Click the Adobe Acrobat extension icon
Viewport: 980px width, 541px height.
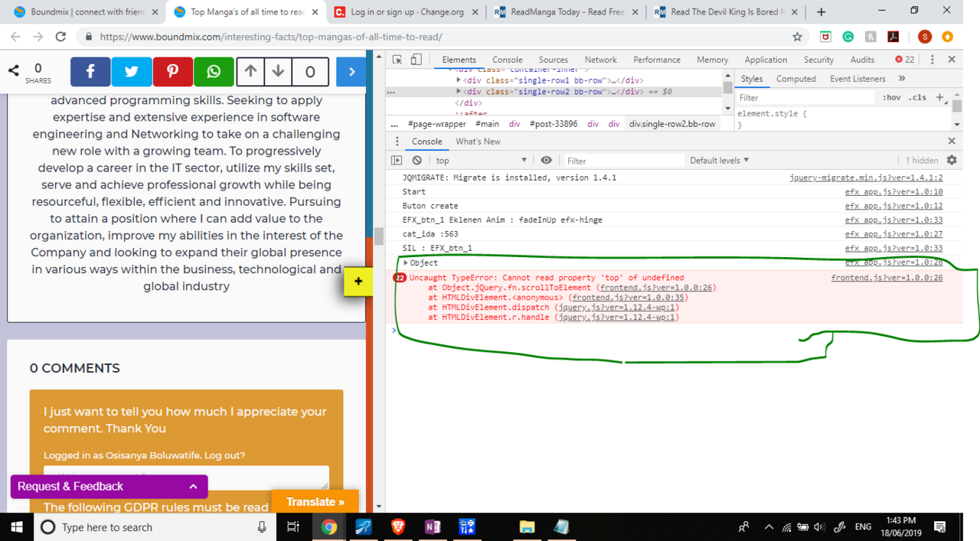893,37
